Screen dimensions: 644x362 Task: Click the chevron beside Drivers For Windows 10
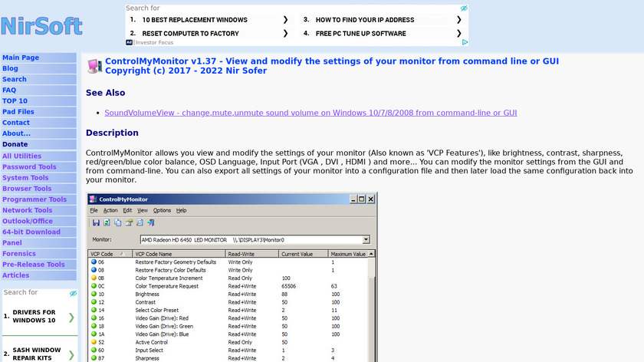(x=71, y=317)
